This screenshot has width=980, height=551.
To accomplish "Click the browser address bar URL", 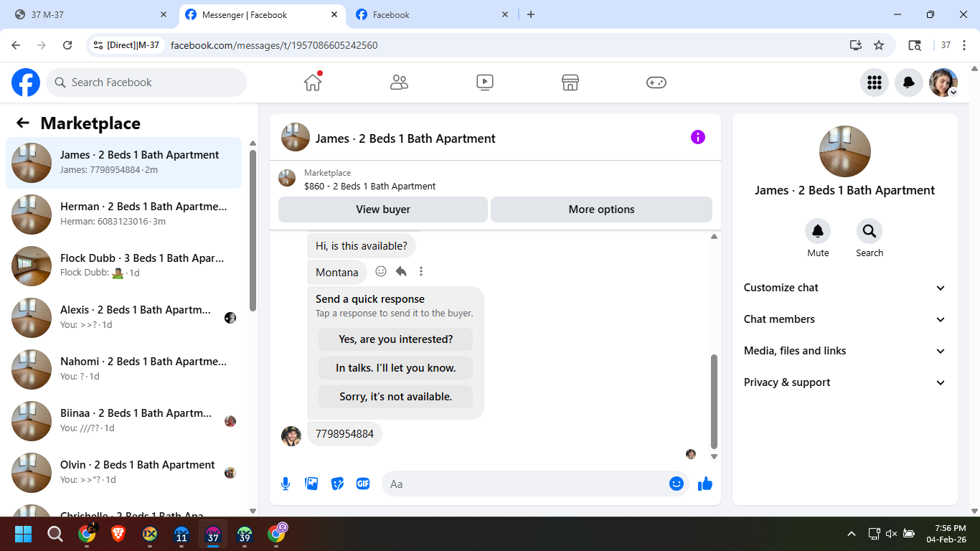I will pos(274,45).
